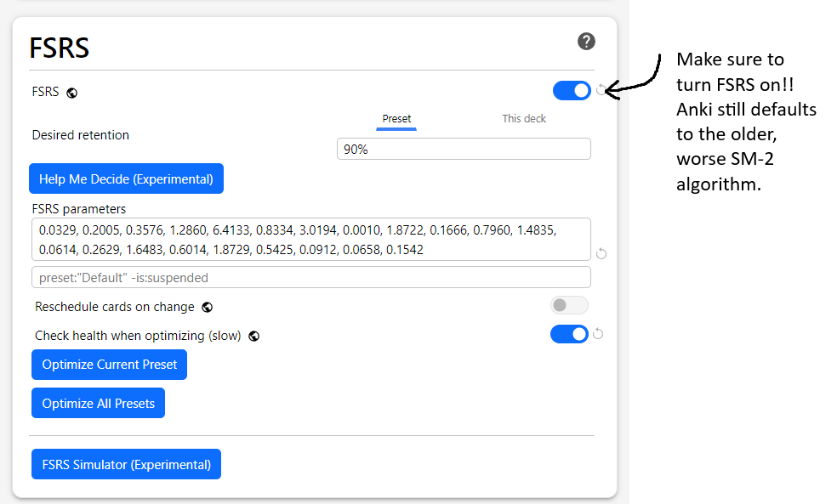Focus the desired retention field showing 90%

point(464,149)
